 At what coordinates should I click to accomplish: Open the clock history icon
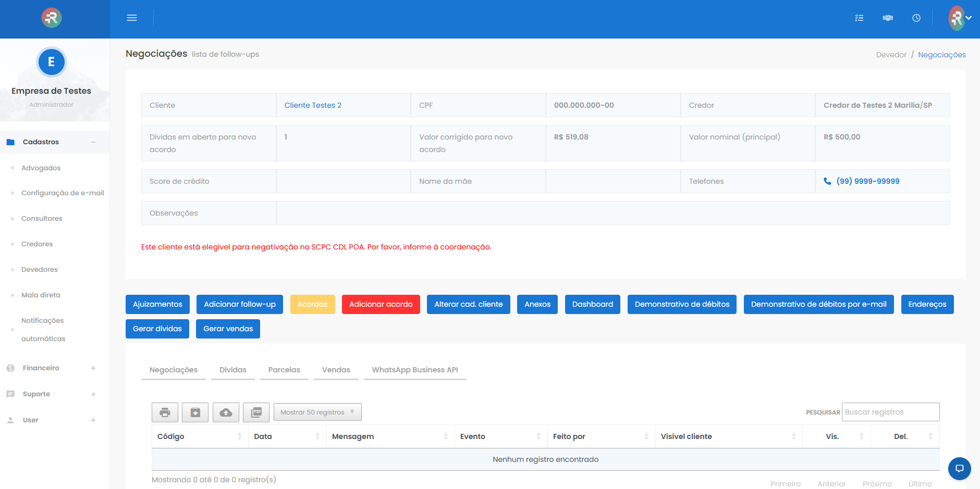(916, 18)
